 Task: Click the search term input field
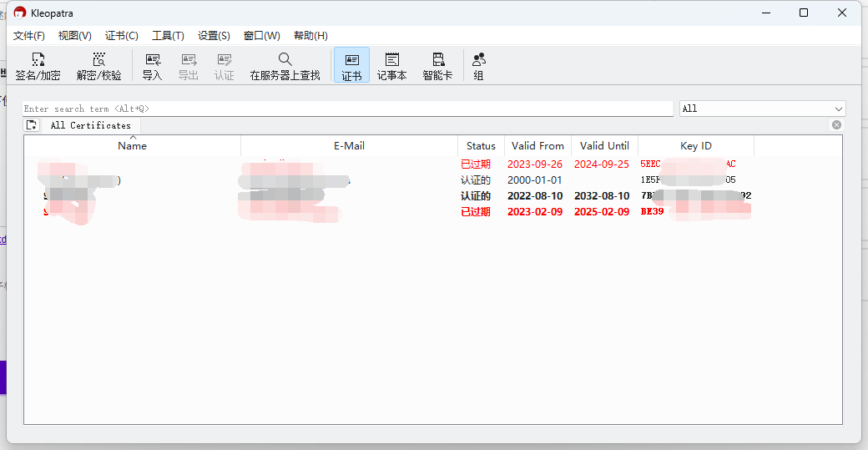347,109
